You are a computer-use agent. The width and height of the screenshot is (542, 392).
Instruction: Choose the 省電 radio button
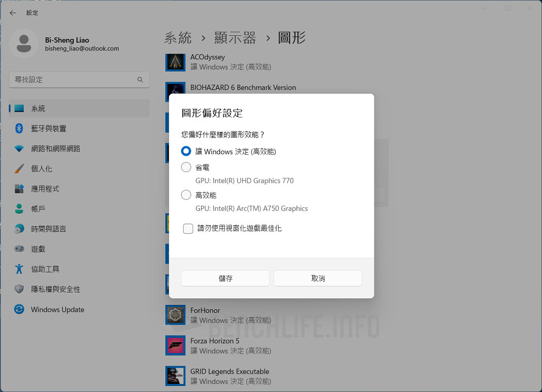pos(186,167)
